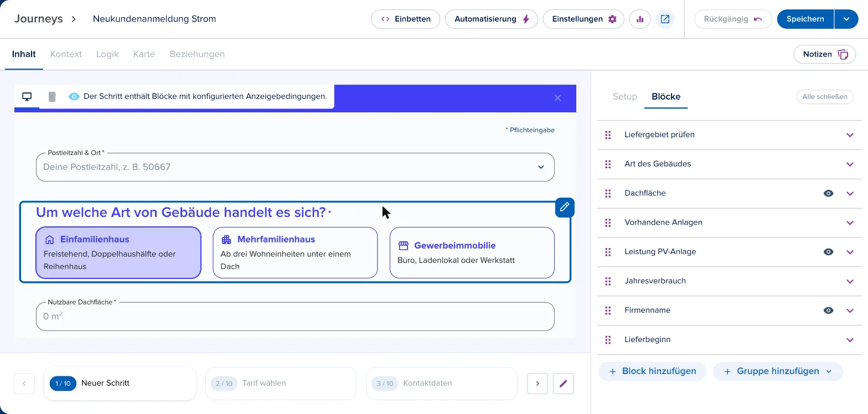Viewport: 868px width, 414px height.
Task: Grab drag handle of Firmenname block
Action: [608, 310]
